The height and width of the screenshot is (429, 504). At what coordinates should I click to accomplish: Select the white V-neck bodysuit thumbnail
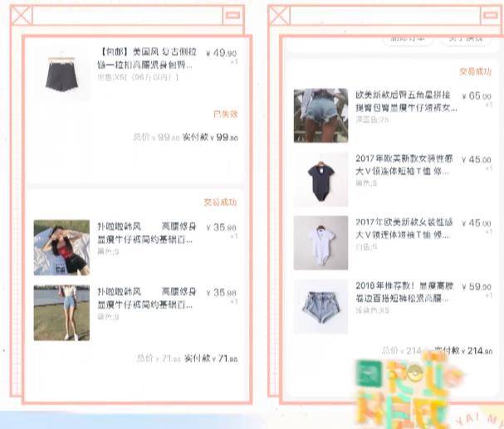(x=321, y=242)
